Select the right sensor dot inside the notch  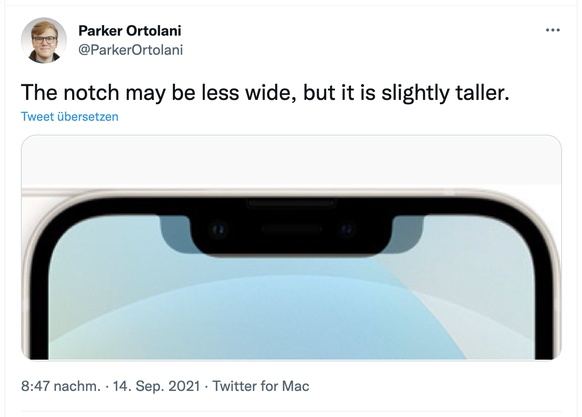pos(347,228)
